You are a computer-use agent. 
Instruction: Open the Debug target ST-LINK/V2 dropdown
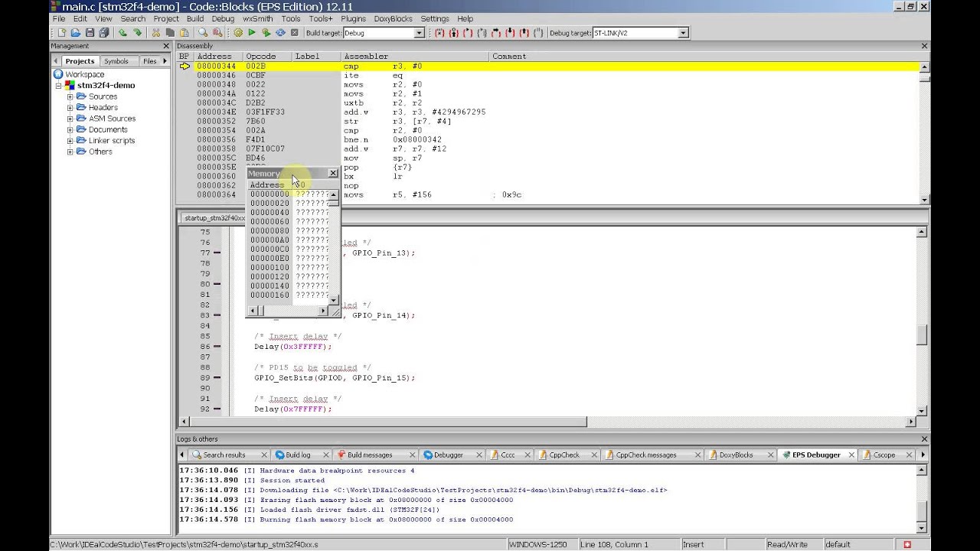683,33
